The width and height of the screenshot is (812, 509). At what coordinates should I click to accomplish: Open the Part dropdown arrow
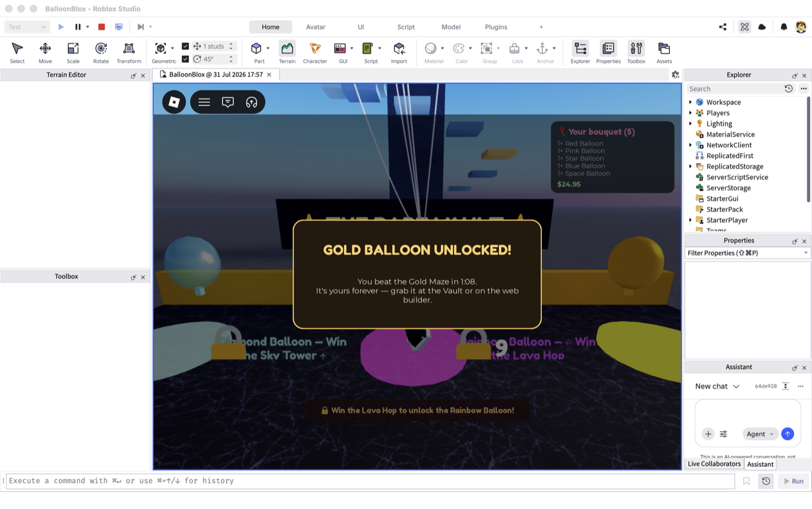point(268,48)
